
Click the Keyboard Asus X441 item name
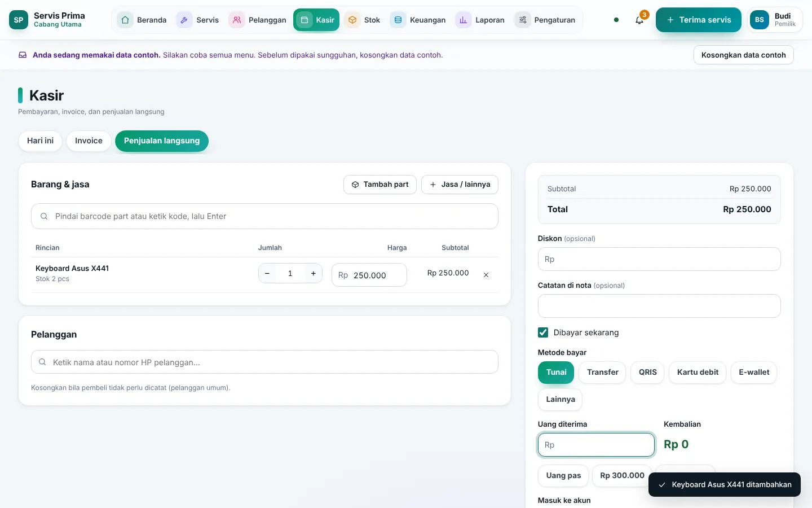(72, 269)
